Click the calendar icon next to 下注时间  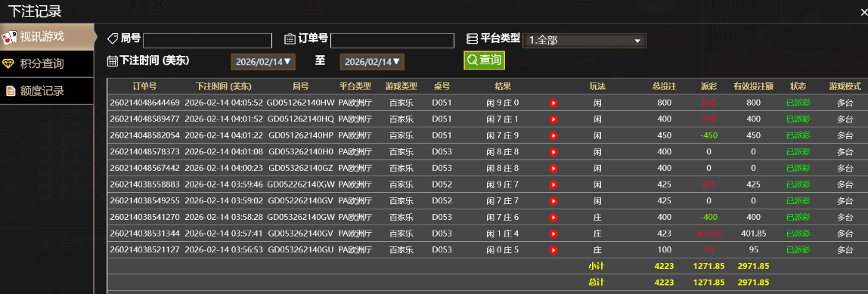click(x=113, y=61)
